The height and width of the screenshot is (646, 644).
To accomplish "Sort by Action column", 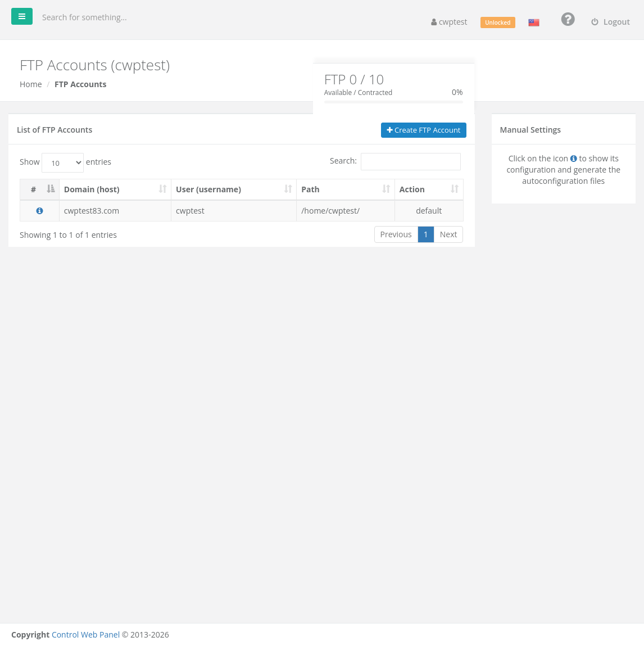I will coord(429,189).
